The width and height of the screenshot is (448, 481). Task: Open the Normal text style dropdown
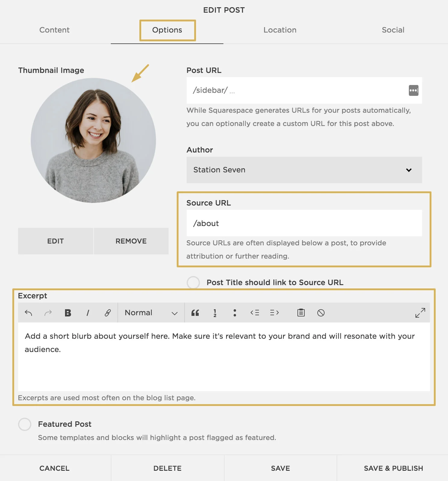pos(151,313)
